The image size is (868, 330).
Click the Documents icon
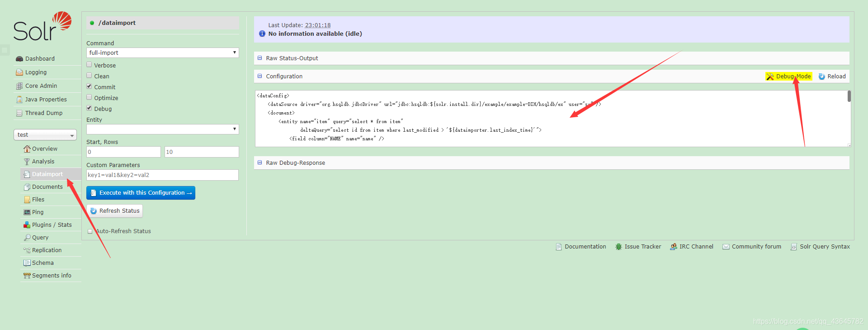click(27, 187)
